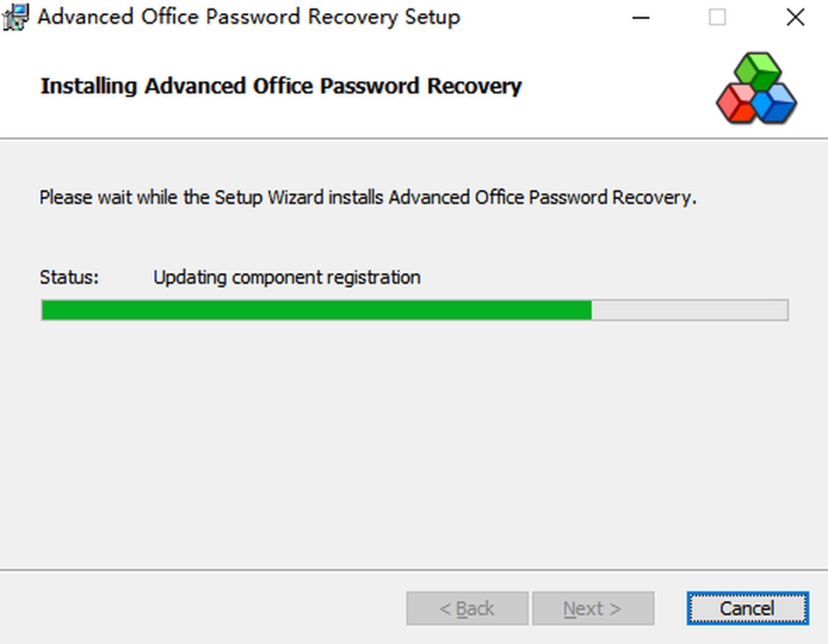This screenshot has width=828, height=644.
Task: Click the 'Installing Advanced Office Password Recovery' heading
Action: [281, 86]
